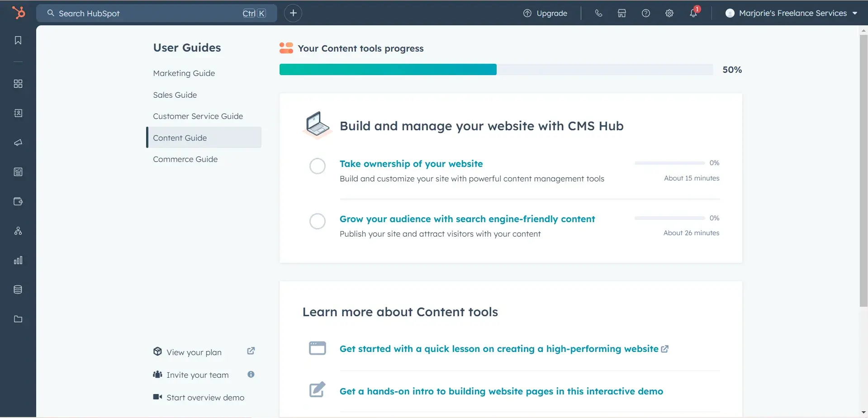Click Start overview demo
868x418 pixels.
coord(205,398)
